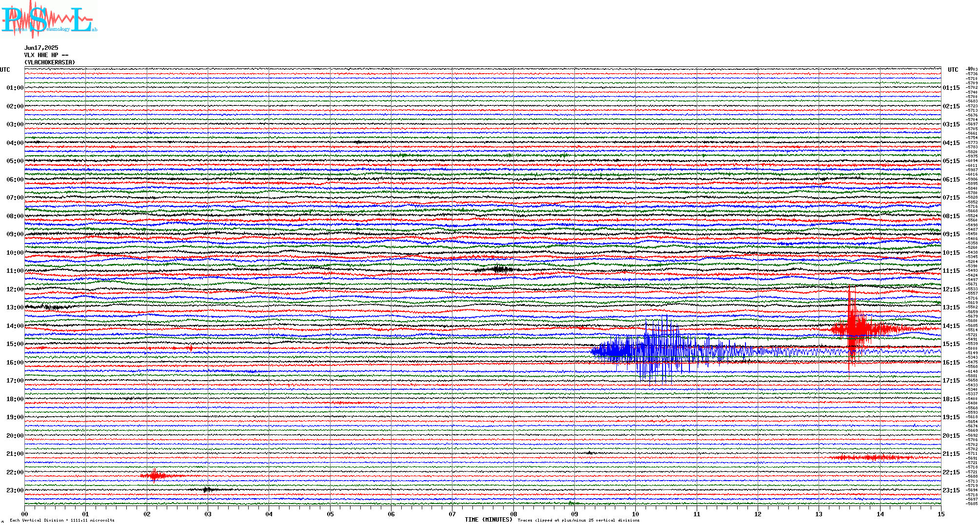This screenshot has height=527, width=980.
Task: Click the 15:00 hour label
Action: click(x=15, y=344)
